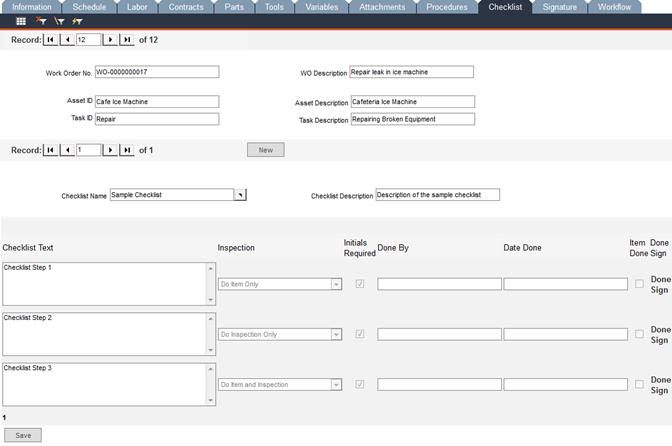Toggle Initials Required for Checklist Step 3
Image resolution: width=672 pixels, height=446 pixels.
click(x=360, y=384)
